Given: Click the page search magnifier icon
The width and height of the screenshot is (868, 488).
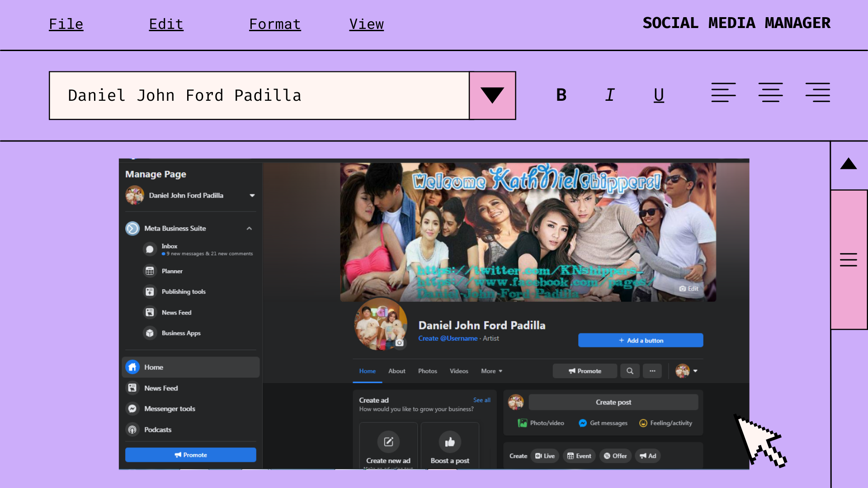Looking at the screenshot, I should click(x=630, y=371).
